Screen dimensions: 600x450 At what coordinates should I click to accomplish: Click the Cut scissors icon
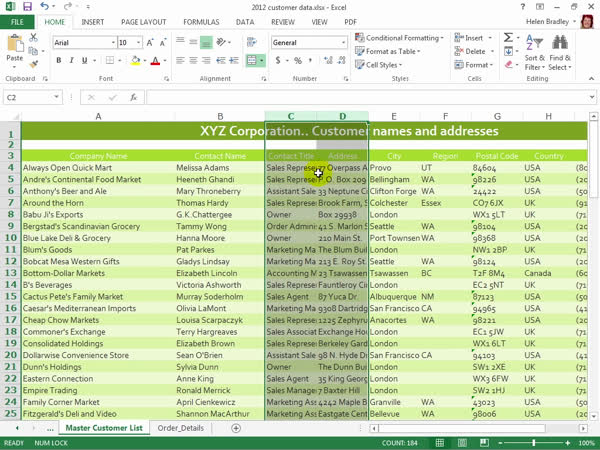pos(33,38)
